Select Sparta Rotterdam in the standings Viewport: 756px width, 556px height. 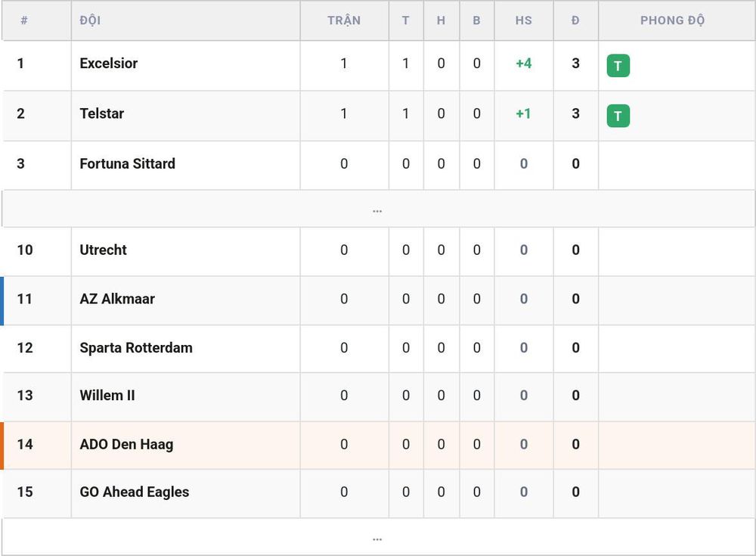pos(136,347)
